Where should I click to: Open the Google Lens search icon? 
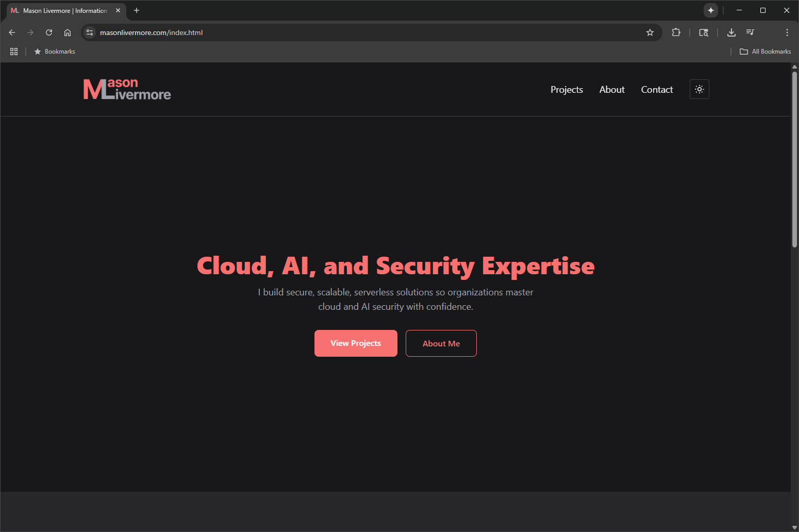[x=704, y=32]
